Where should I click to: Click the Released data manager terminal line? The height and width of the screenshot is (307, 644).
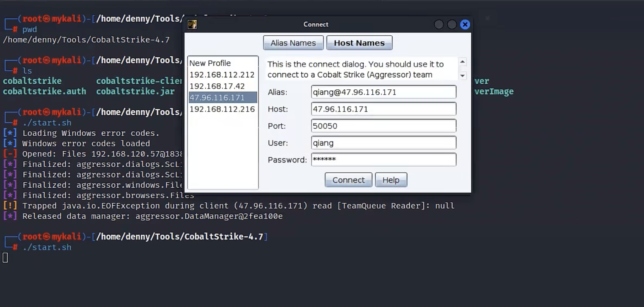click(143, 216)
